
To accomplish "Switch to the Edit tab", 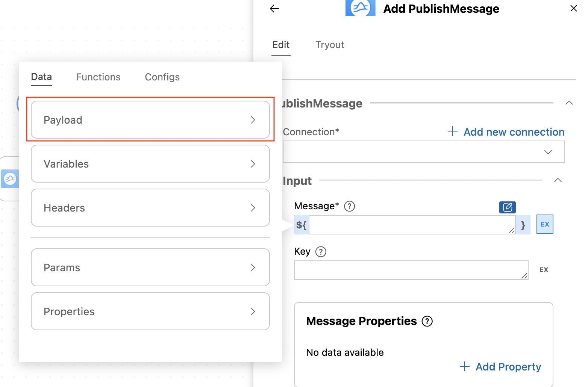I will click(x=281, y=45).
